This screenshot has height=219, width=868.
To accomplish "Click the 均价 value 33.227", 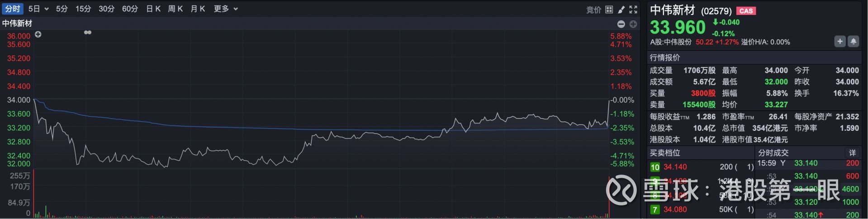I will click(x=776, y=105).
